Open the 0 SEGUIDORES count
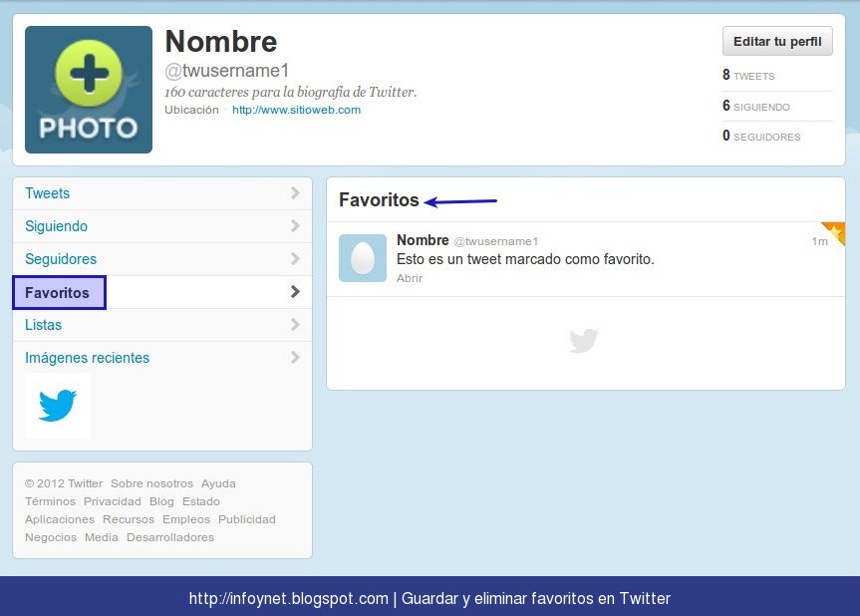This screenshot has width=860, height=616. coord(761,136)
